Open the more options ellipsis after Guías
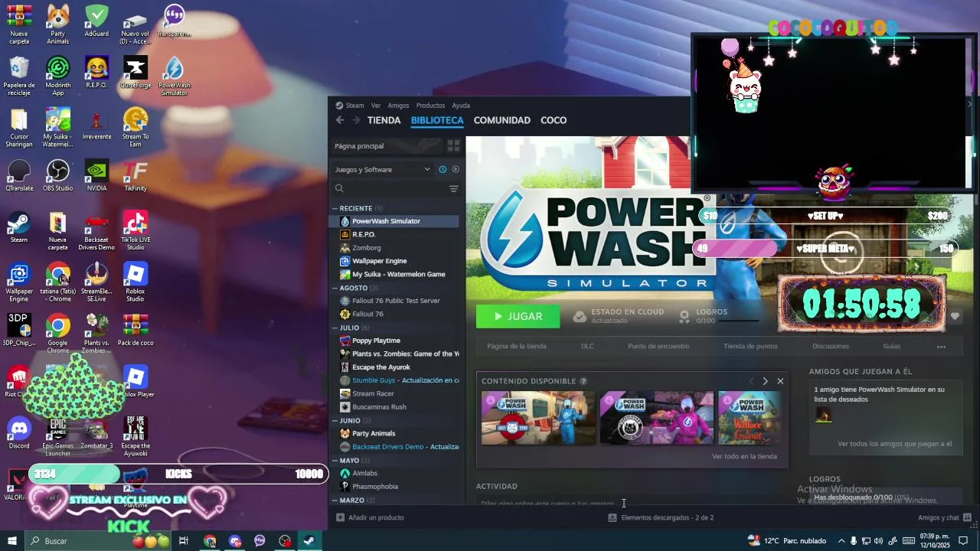The image size is (980, 551). [941, 347]
